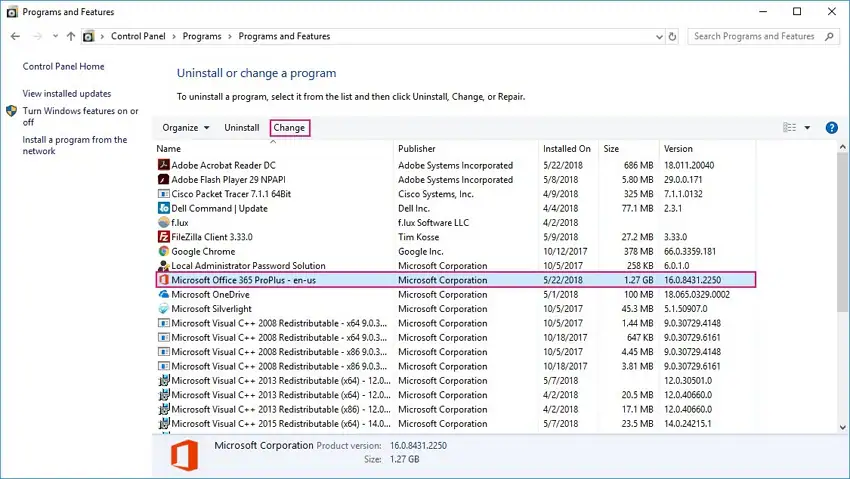Open the view options dropdown arrow
The image size is (850, 479).
pos(807,127)
